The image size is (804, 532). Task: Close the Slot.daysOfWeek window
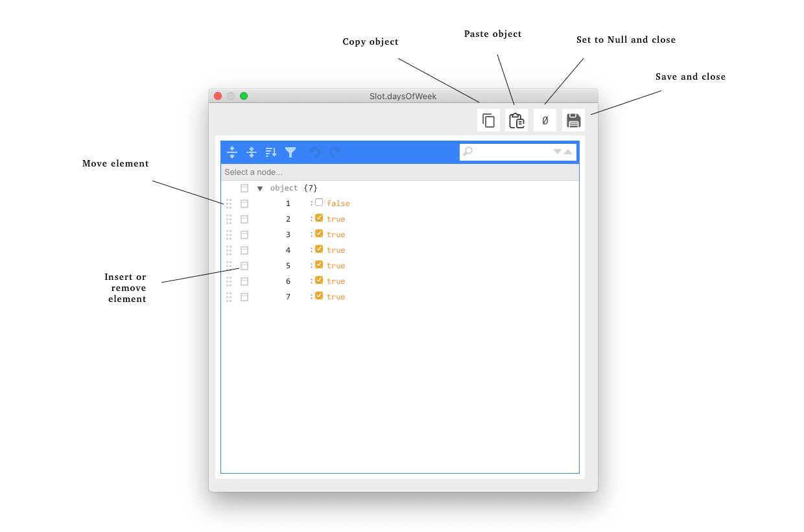(x=218, y=96)
